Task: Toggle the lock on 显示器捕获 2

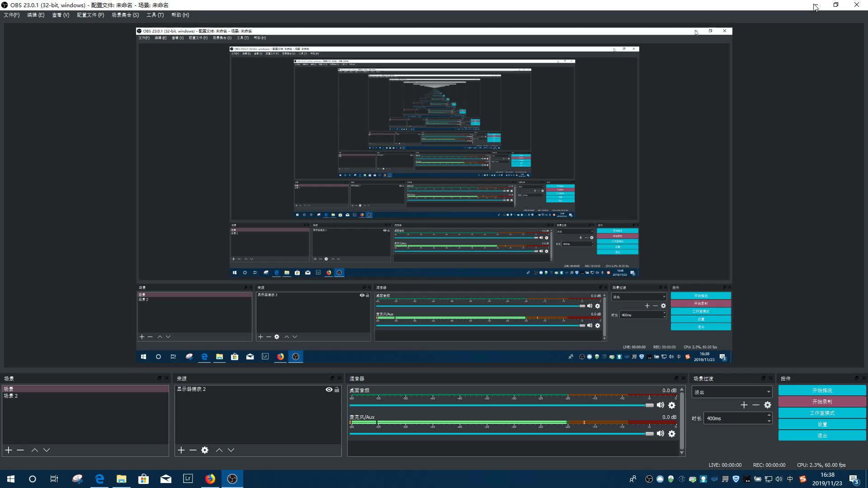Action: (x=337, y=389)
